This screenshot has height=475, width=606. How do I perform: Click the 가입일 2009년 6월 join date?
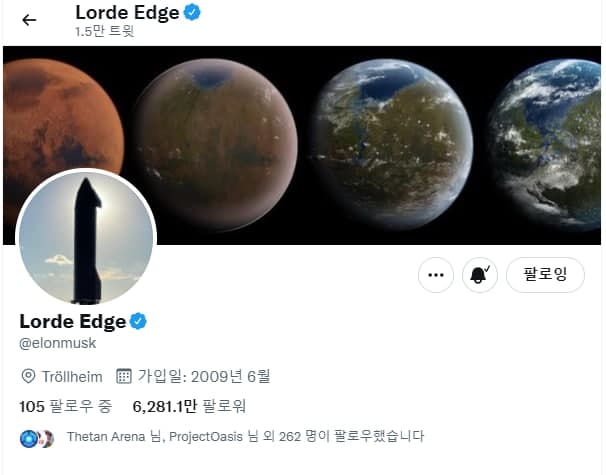(204, 376)
